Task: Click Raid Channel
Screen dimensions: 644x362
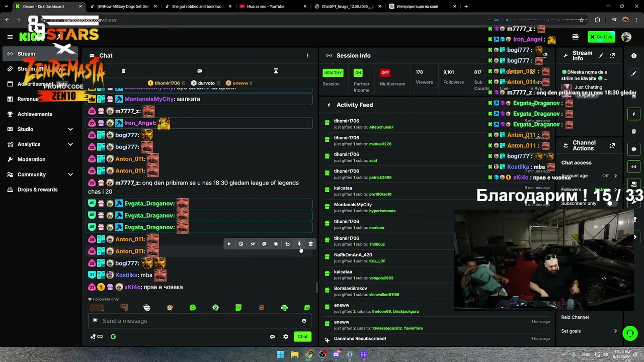Action: (x=575, y=317)
